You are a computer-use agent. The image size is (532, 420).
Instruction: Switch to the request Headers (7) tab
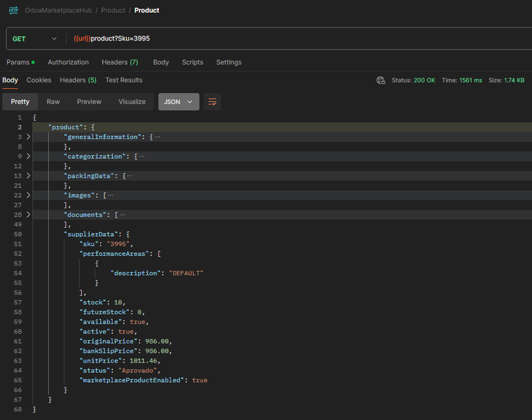tap(120, 62)
